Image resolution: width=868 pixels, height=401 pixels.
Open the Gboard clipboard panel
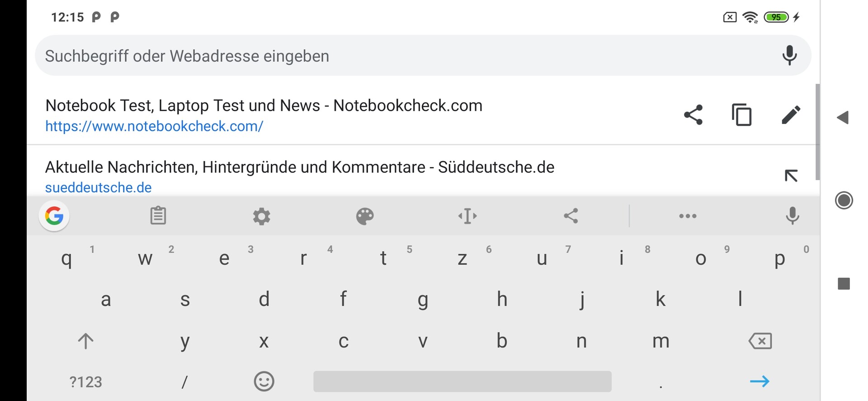pyautogui.click(x=157, y=216)
